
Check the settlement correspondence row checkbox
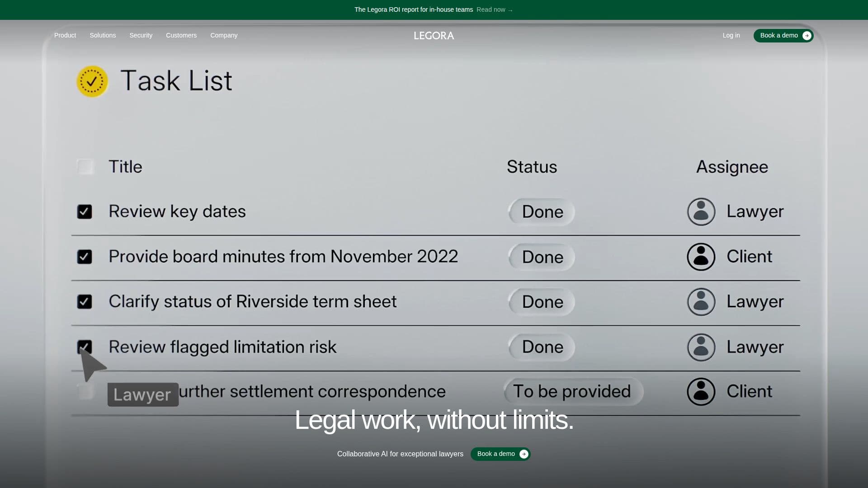pyautogui.click(x=85, y=391)
